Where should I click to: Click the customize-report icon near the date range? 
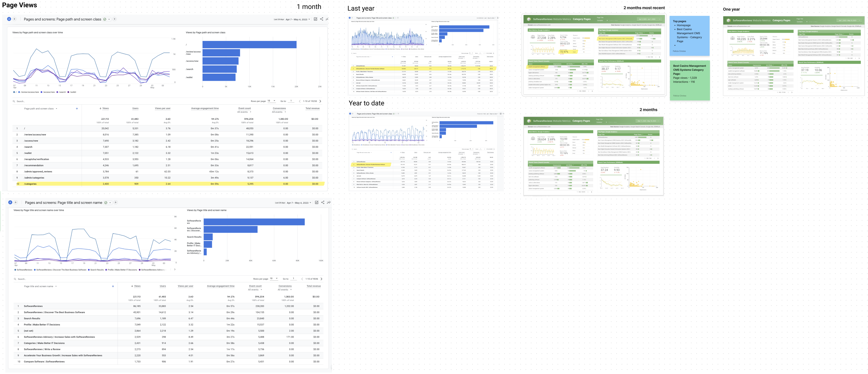315,19
